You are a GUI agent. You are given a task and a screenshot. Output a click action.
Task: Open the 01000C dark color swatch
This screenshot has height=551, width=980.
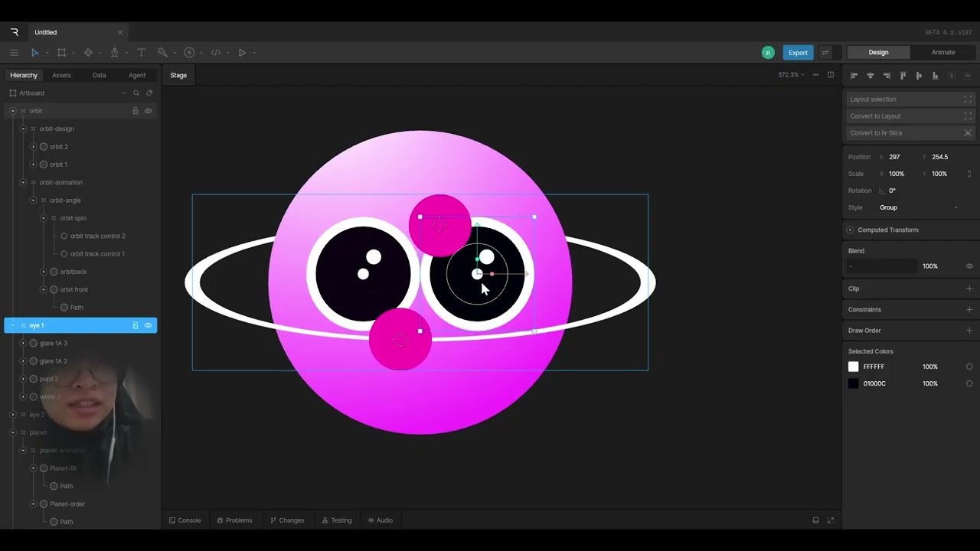click(x=854, y=383)
